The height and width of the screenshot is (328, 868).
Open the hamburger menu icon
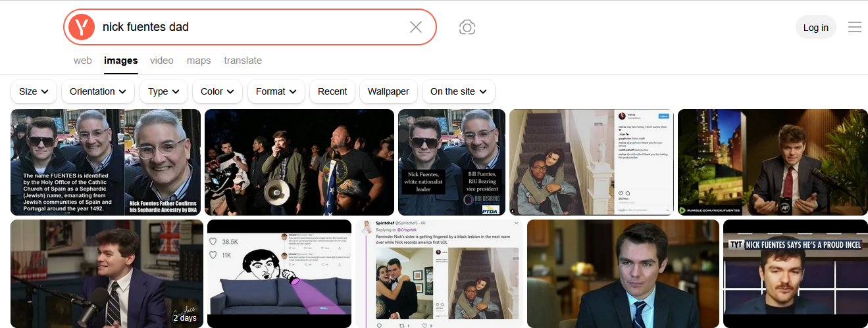tap(855, 27)
